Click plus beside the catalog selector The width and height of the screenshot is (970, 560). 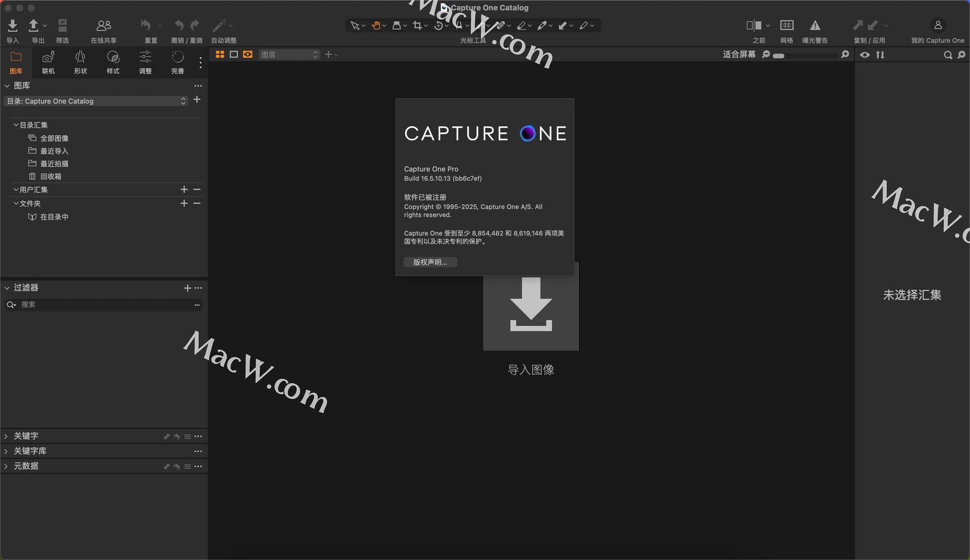197,100
